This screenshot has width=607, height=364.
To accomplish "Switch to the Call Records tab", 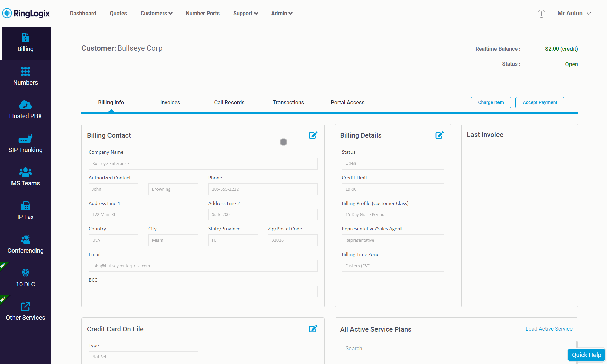I will tap(229, 102).
